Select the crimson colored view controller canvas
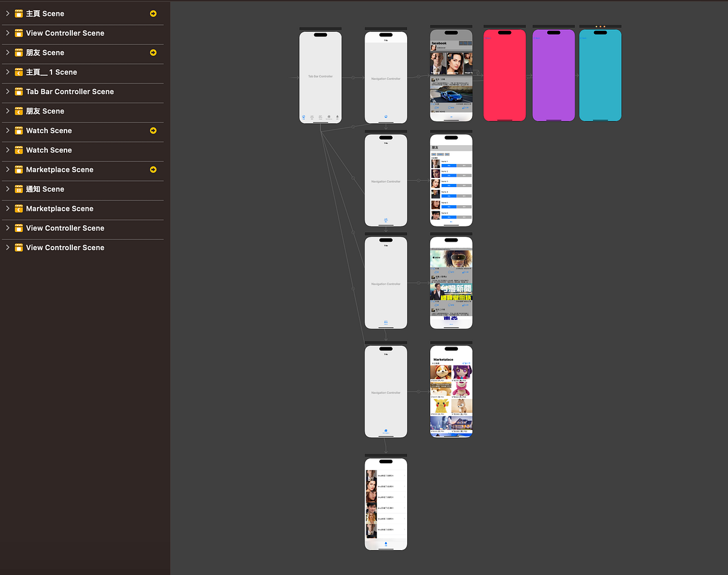 tap(505, 74)
